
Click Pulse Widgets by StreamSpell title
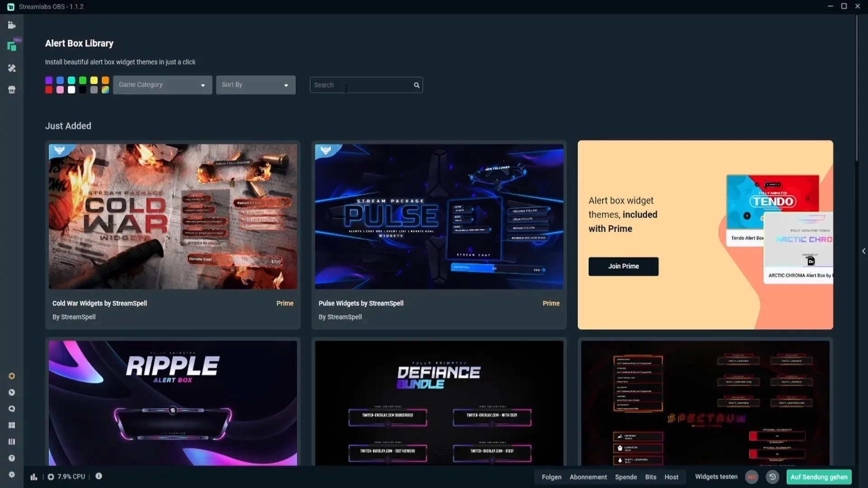(x=361, y=303)
